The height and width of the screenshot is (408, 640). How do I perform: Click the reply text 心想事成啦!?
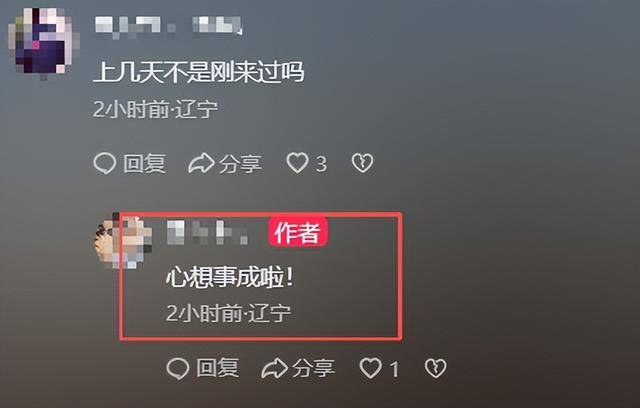pyautogui.click(x=230, y=278)
